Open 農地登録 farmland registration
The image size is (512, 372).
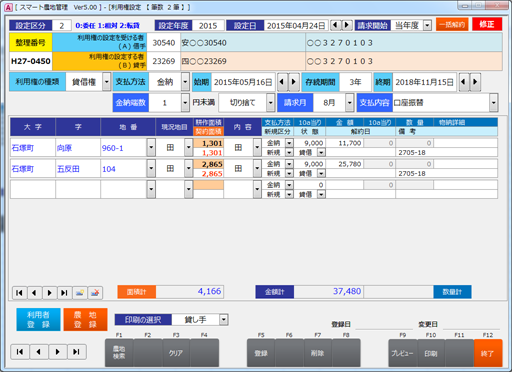[x=85, y=319]
